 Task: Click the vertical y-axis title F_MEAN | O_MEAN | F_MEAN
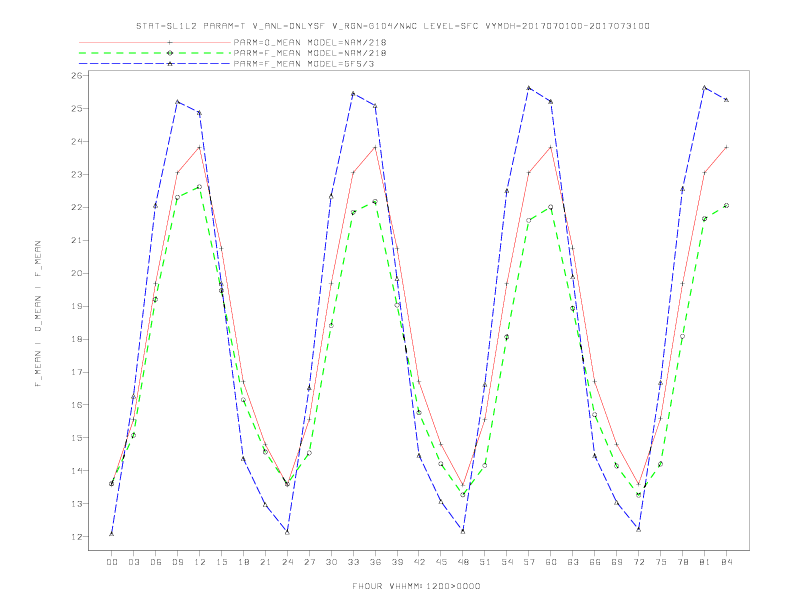38,314
